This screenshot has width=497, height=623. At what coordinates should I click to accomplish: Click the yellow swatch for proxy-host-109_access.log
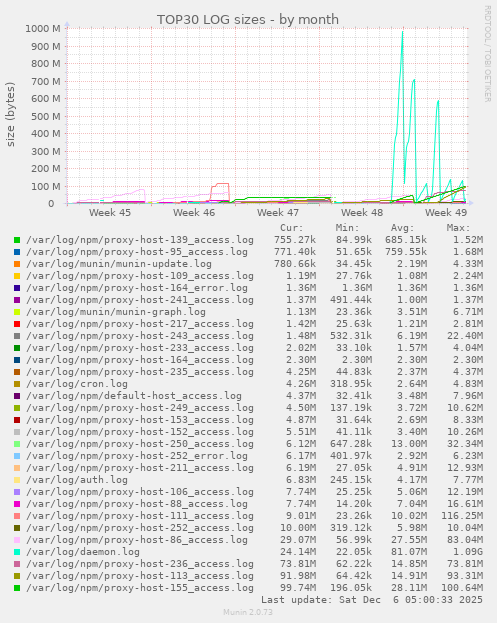(17, 276)
